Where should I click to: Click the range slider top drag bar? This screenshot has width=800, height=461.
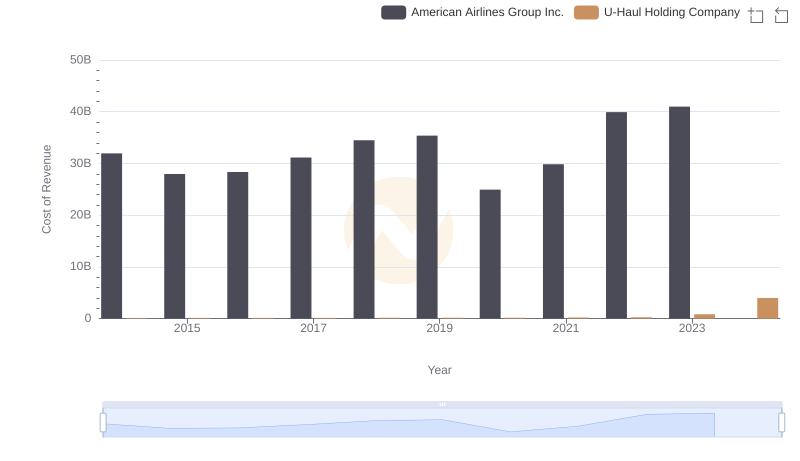point(442,404)
